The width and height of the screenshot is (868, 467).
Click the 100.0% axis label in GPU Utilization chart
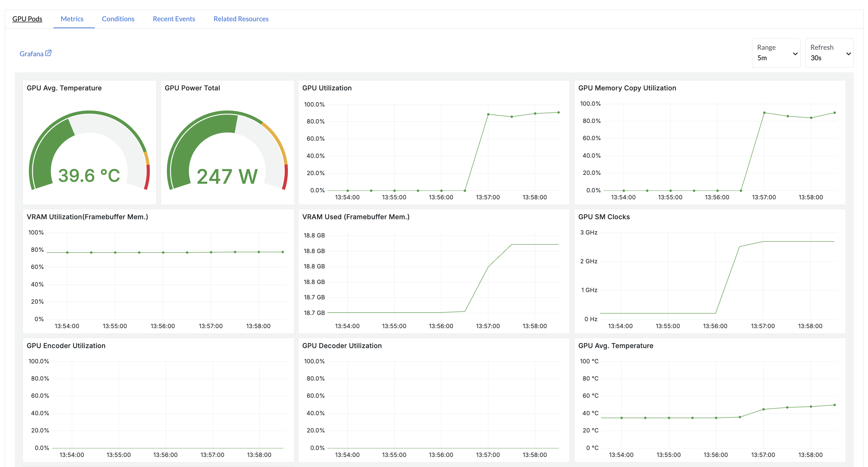coord(314,104)
